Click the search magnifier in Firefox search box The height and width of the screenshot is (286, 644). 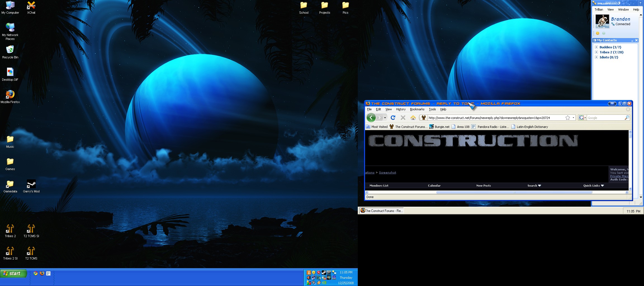[x=627, y=118]
